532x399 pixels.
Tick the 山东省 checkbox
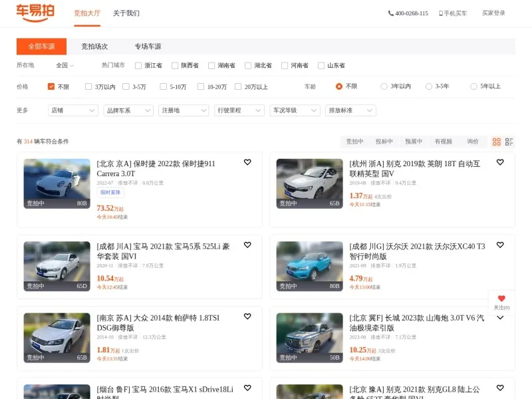click(321, 65)
